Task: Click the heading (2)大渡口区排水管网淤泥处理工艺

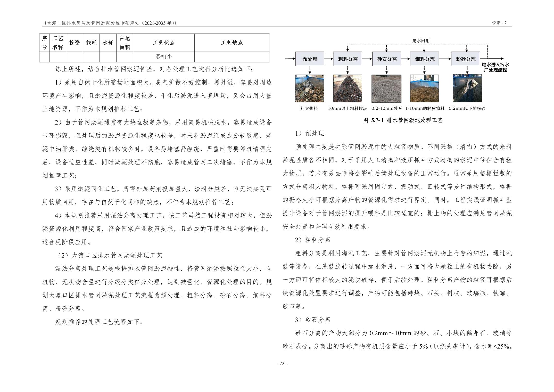Action: pos(110,255)
